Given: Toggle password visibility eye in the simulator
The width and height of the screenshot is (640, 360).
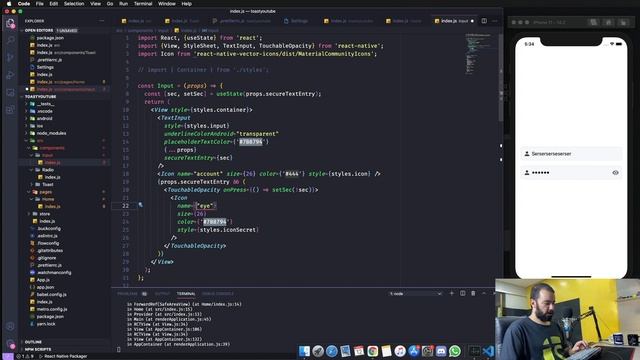Looking at the screenshot, I should tap(616, 173).
